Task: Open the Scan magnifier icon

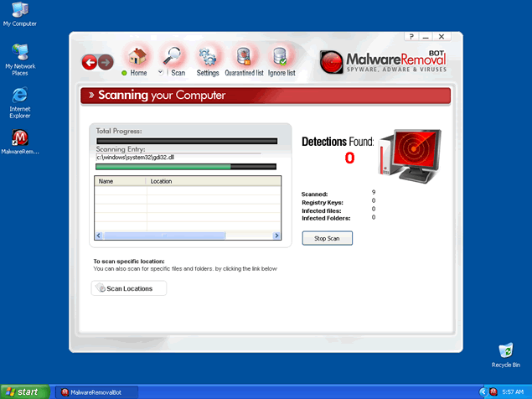Action: pyautogui.click(x=173, y=56)
